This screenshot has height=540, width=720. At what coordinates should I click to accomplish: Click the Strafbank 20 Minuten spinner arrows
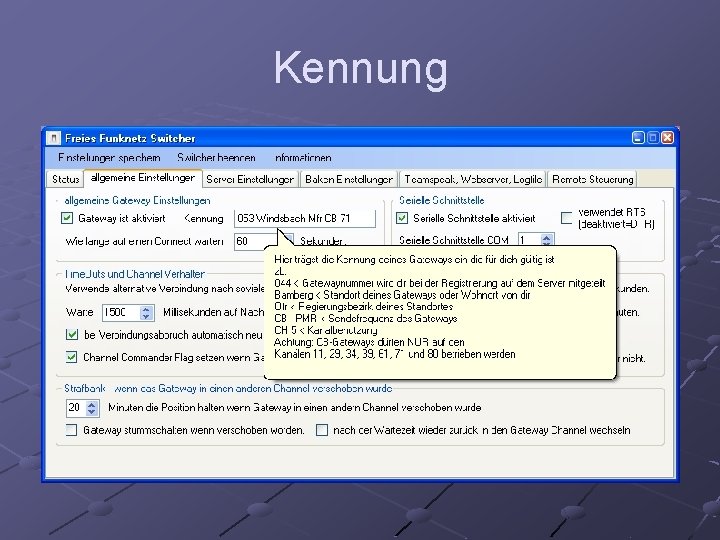pyautogui.click(x=91, y=408)
